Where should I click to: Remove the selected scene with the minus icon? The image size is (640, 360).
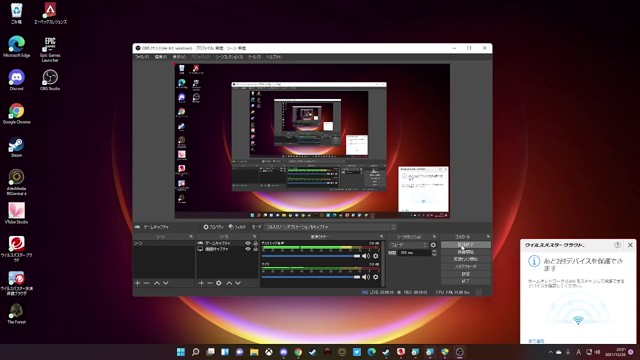[x=146, y=283]
